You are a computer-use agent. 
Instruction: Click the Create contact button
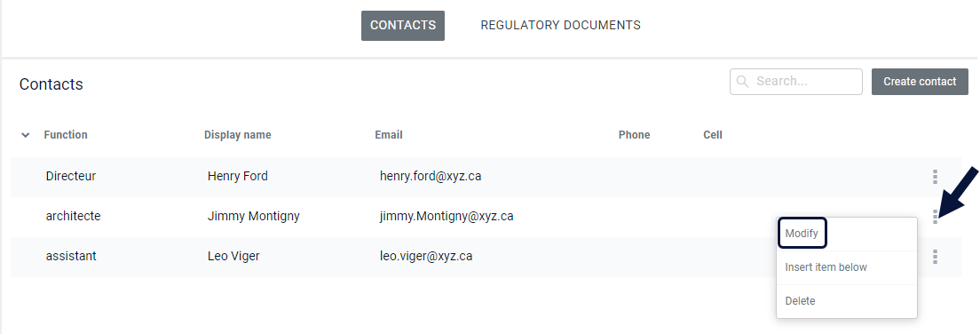pyautogui.click(x=920, y=82)
